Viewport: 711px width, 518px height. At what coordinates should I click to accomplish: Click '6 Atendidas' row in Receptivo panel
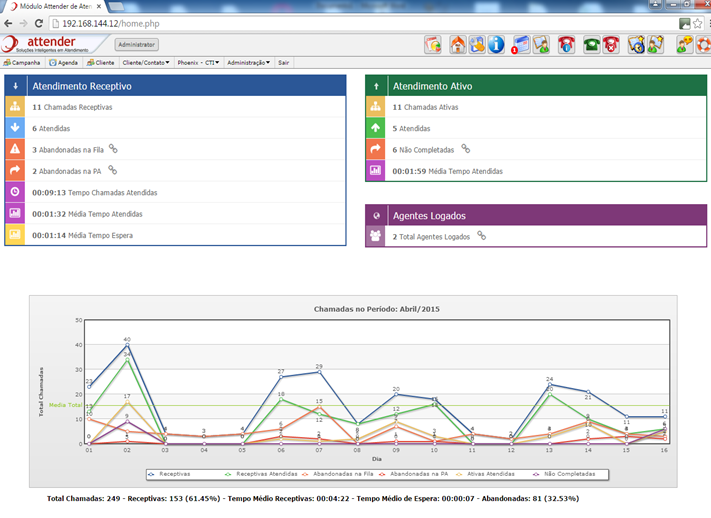pyautogui.click(x=175, y=128)
